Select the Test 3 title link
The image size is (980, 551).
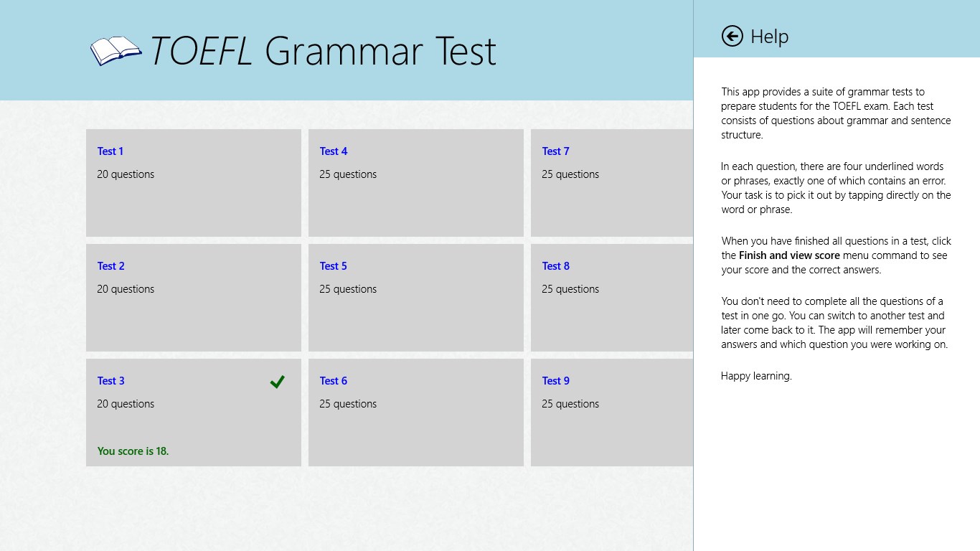(111, 381)
